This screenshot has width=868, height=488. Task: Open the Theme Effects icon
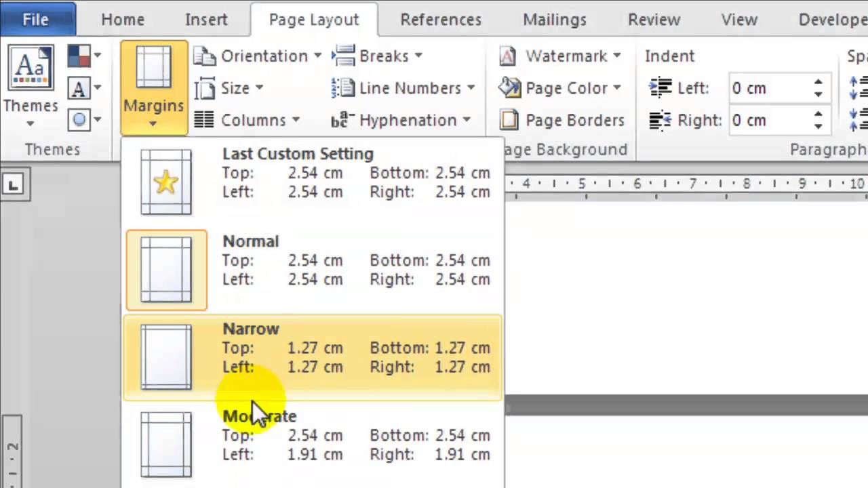tap(79, 121)
